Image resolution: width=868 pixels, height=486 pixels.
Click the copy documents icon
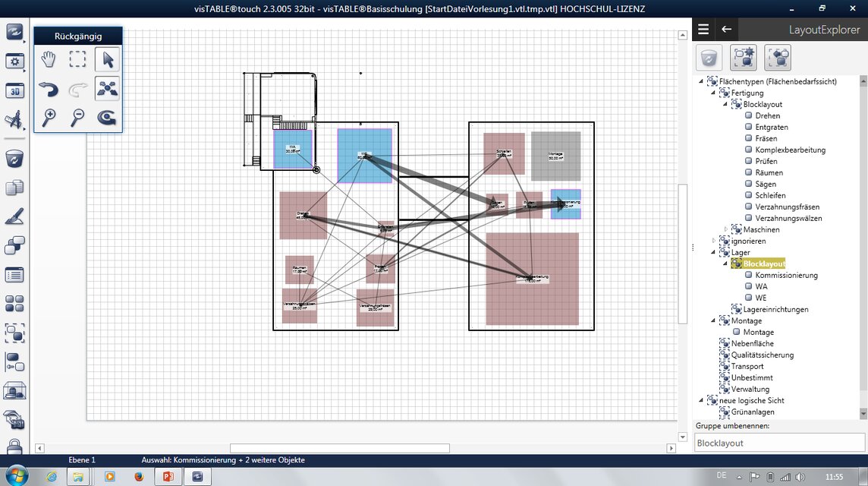pyautogui.click(x=14, y=188)
